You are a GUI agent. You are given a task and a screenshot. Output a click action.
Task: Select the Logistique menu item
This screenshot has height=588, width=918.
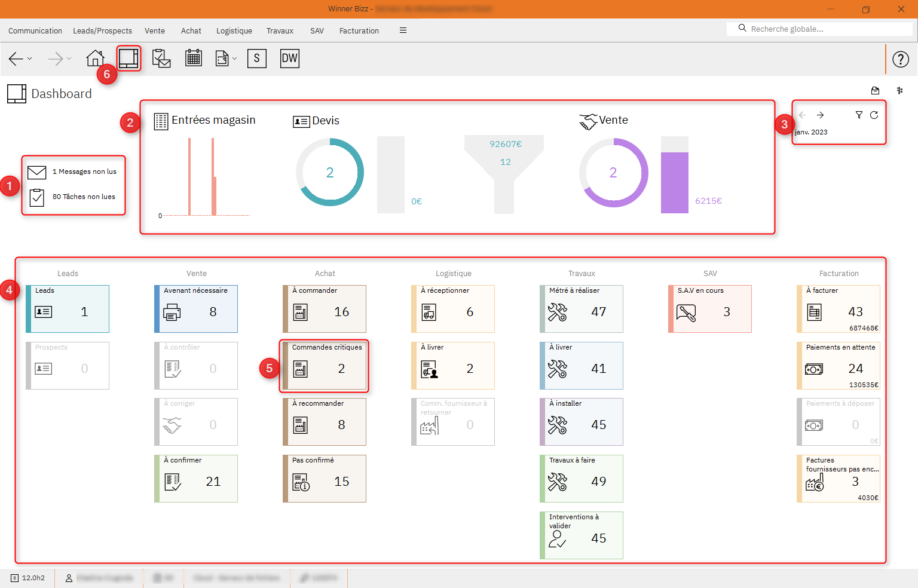coord(234,30)
